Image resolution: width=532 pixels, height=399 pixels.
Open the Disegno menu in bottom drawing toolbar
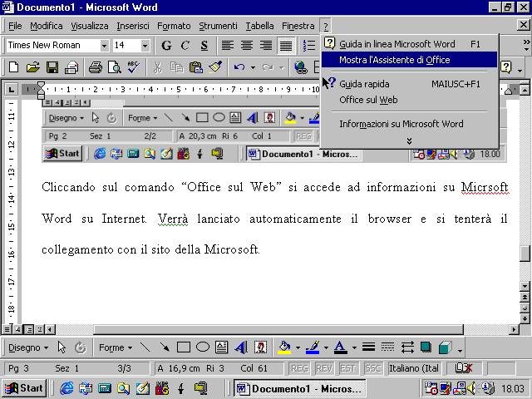point(28,347)
